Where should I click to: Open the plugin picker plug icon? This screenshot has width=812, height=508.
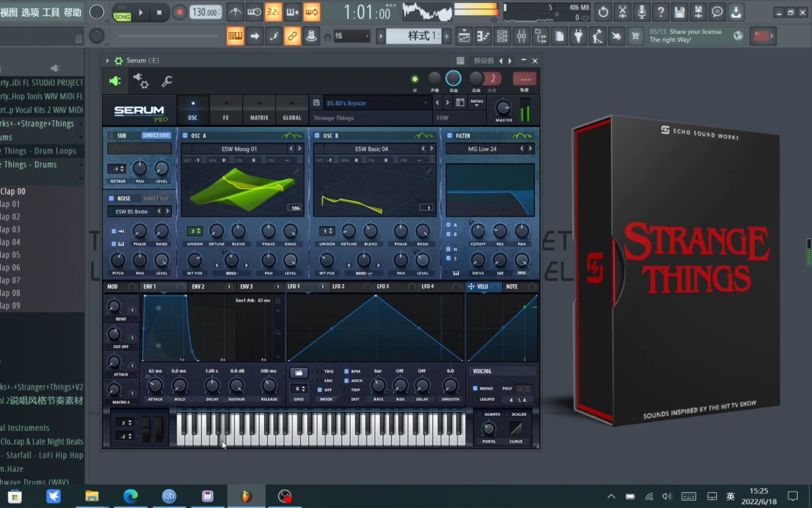[578, 36]
